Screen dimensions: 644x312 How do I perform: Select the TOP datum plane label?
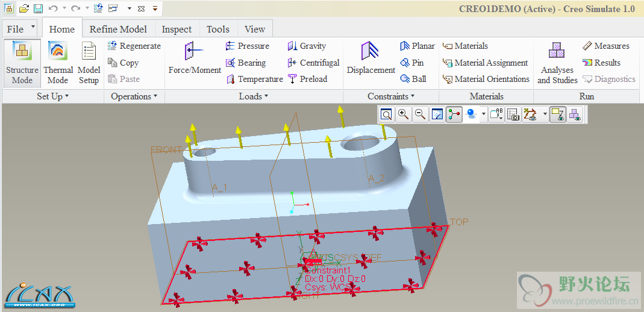(x=459, y=222)
